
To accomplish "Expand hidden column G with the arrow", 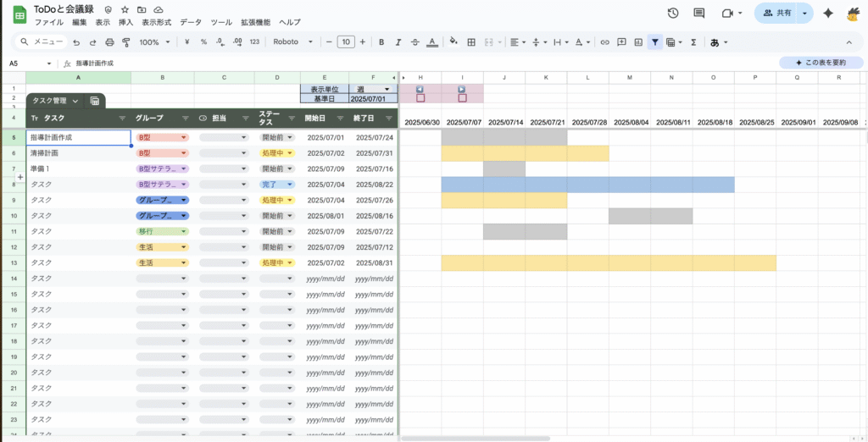I will [403, 78].
